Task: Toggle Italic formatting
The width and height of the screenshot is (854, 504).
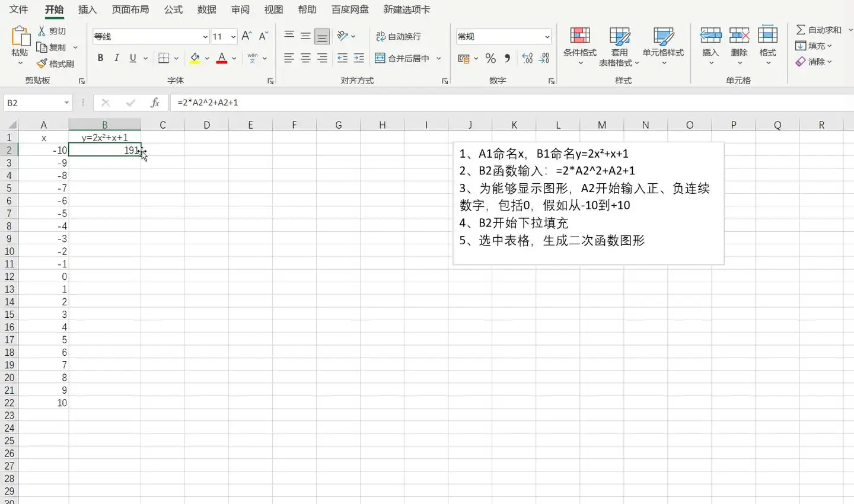Action: [116, 58]
